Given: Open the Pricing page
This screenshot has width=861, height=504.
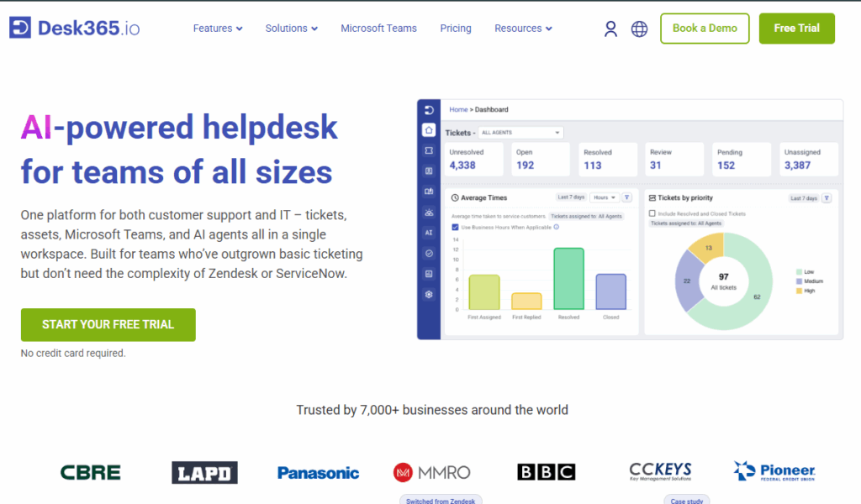Looking at the screenshot, I should [456, 29].
